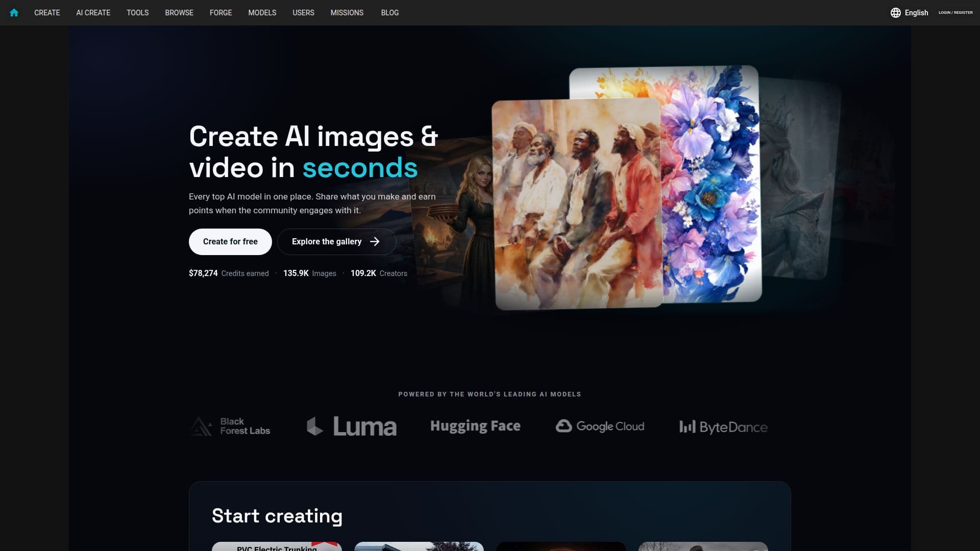Open the CREATE menu
This screenshot has width=980, height=551.
(x=47, y=13)
